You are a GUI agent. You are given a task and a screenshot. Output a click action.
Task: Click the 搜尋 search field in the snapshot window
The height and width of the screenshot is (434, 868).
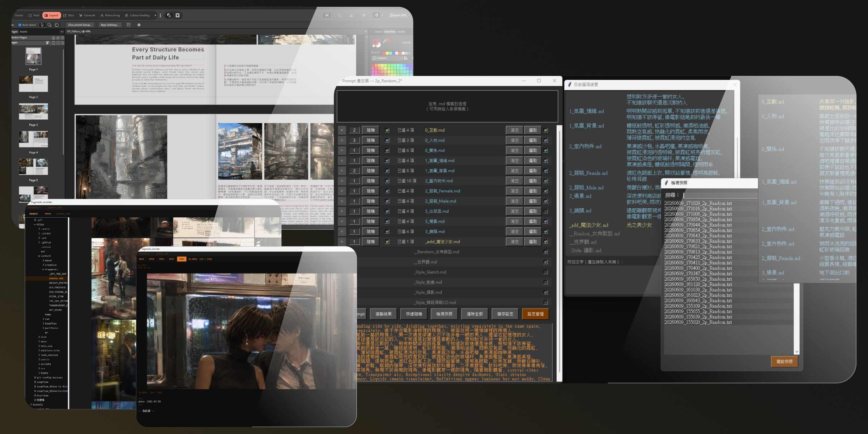720,195
